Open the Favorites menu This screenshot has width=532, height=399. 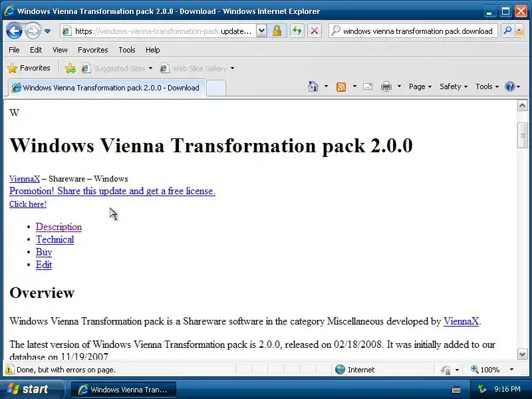click(x=92, y=50)
